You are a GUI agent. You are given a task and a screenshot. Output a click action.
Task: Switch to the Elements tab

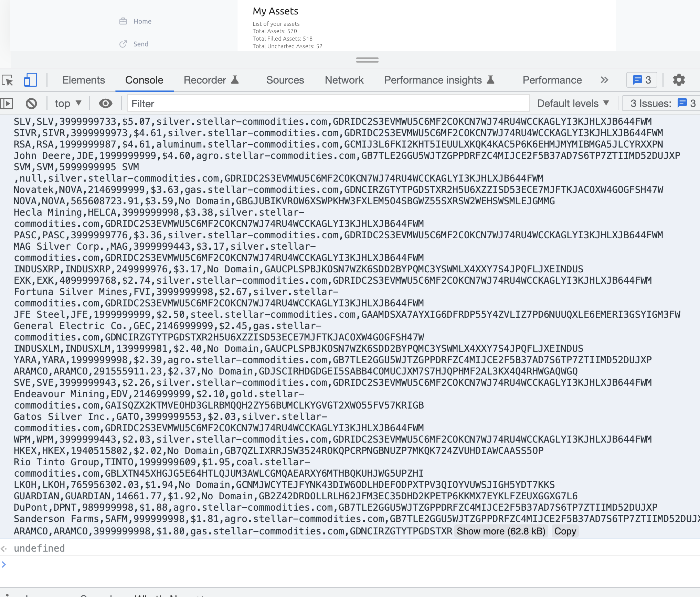point(84,80)
